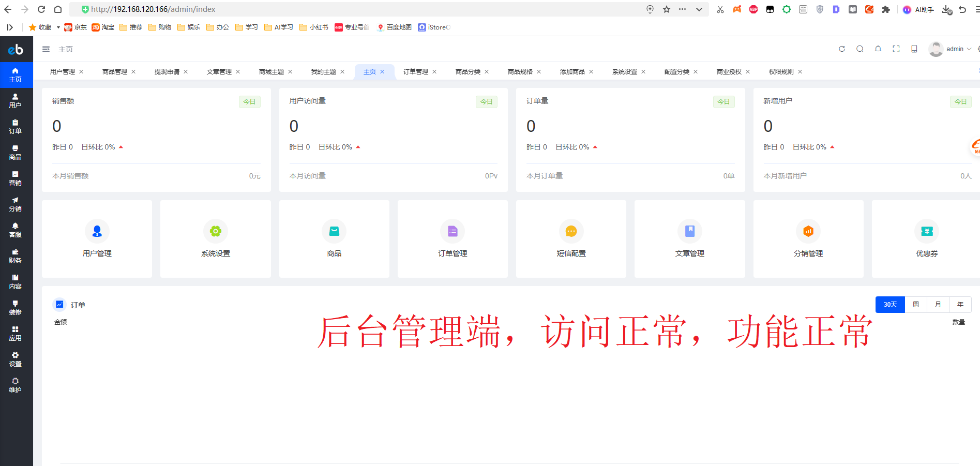980x466 pixels.
Task: Open 商品 shortcut card
Action: click(334, 239)
